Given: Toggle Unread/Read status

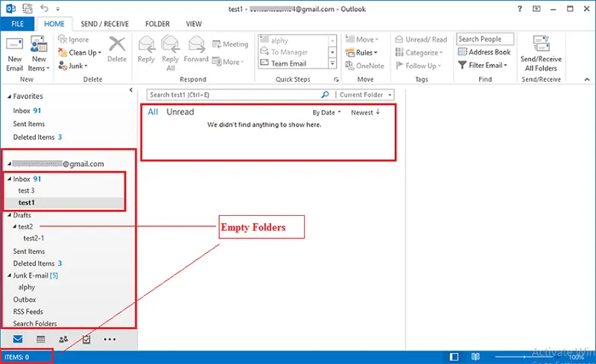Looking at the screenshot, I should tap(421, 39).
